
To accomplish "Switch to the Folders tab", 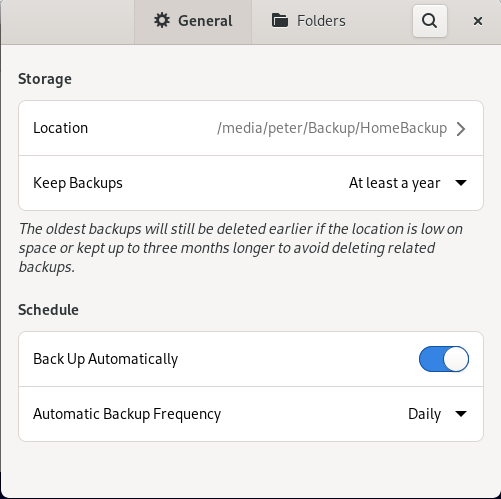I will click(x=309, y=21).
